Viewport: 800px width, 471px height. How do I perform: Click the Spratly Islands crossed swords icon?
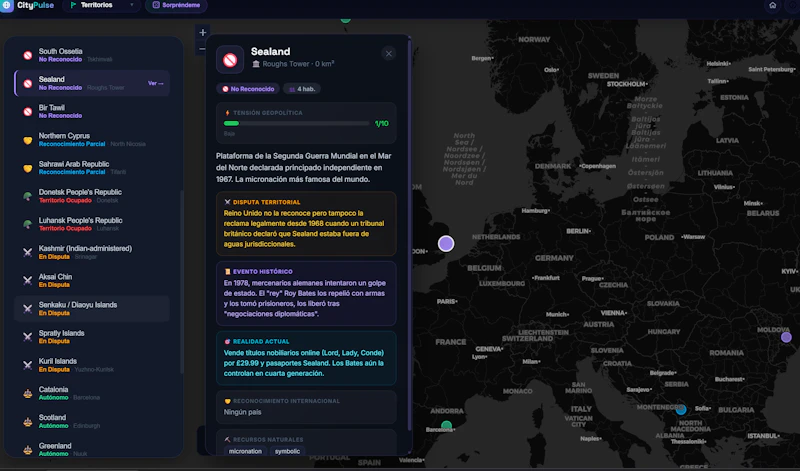tap(28, 337)
